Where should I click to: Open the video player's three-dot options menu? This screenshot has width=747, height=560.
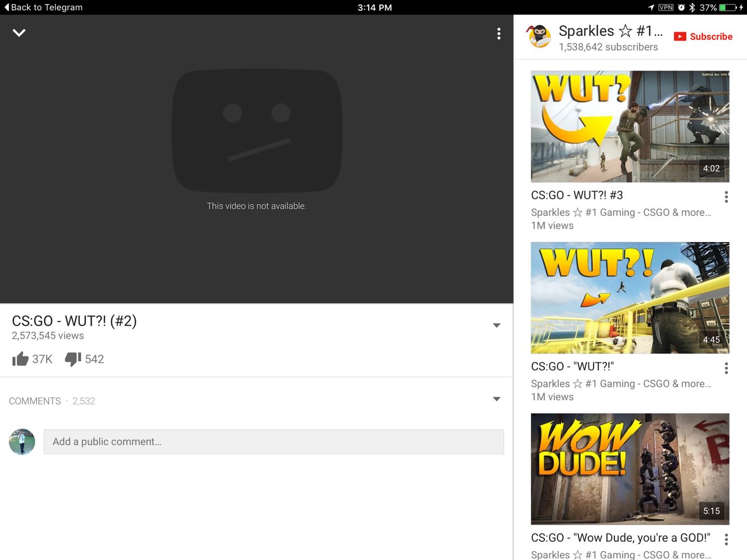coord(499,34)
